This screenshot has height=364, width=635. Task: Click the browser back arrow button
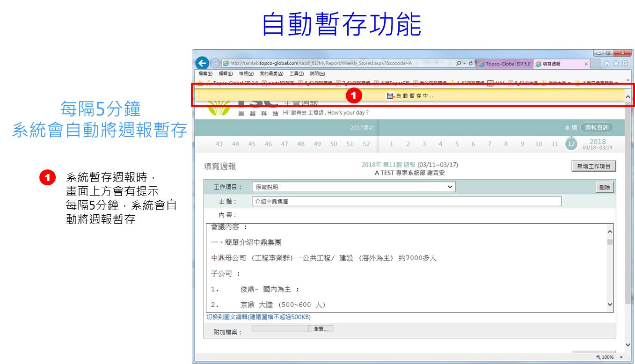point(202,63)
